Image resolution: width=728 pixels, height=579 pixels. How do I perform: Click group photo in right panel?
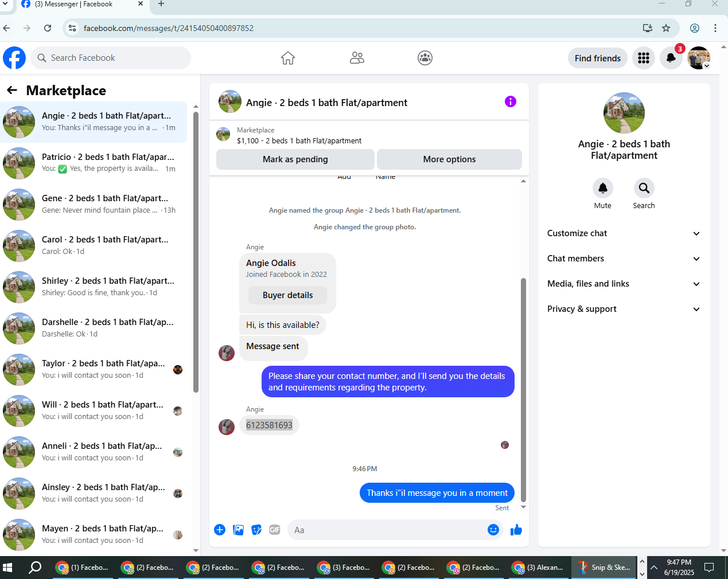click(x=624, y=113)
